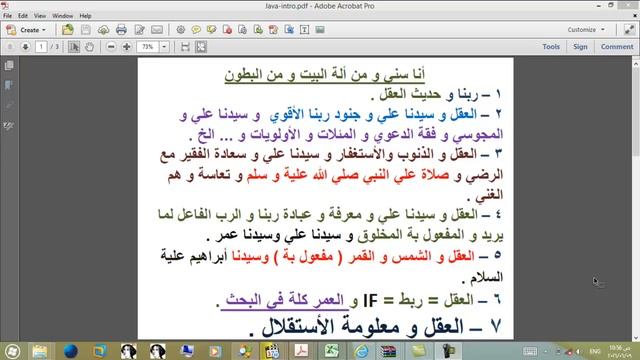This screenshot has width=640, height=360.
Task: Open Adobe Acrobat taskbar icon
Action: (301, 351)
